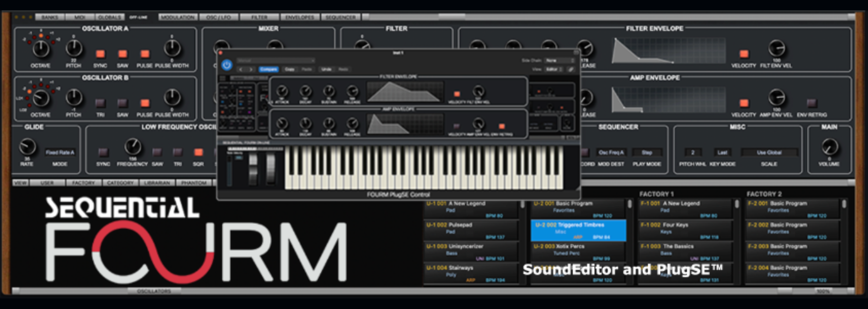
Task: Click the link icon beside View Editor
Action: tap(571, 69)
